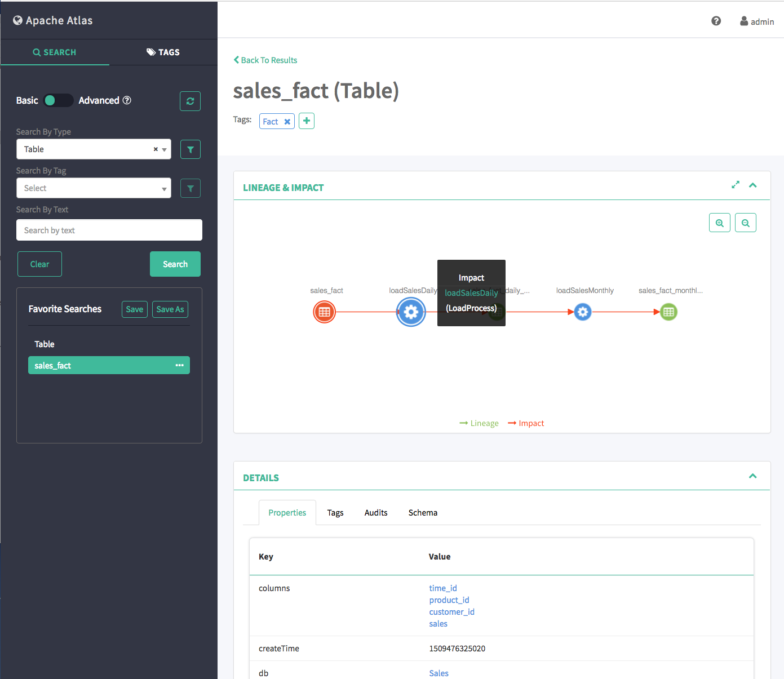The width and height of the screenshot is (784, 679).
Task: Toggle Basic to Advanced search mode
Action: (x=58, y=100)
